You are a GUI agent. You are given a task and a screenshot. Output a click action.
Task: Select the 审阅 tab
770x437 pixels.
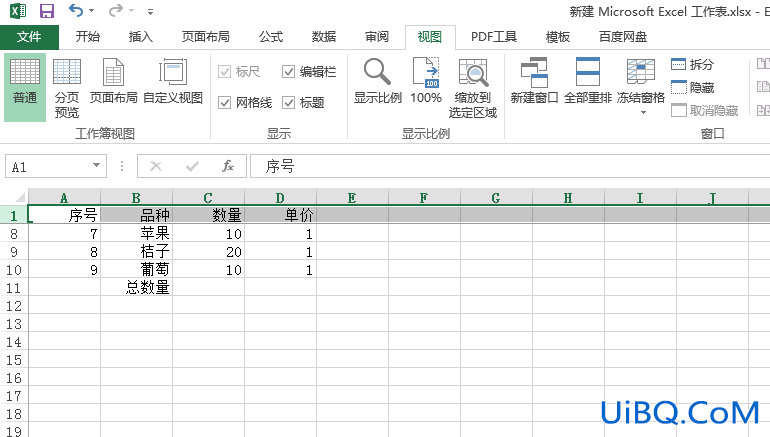pos(377,37)
